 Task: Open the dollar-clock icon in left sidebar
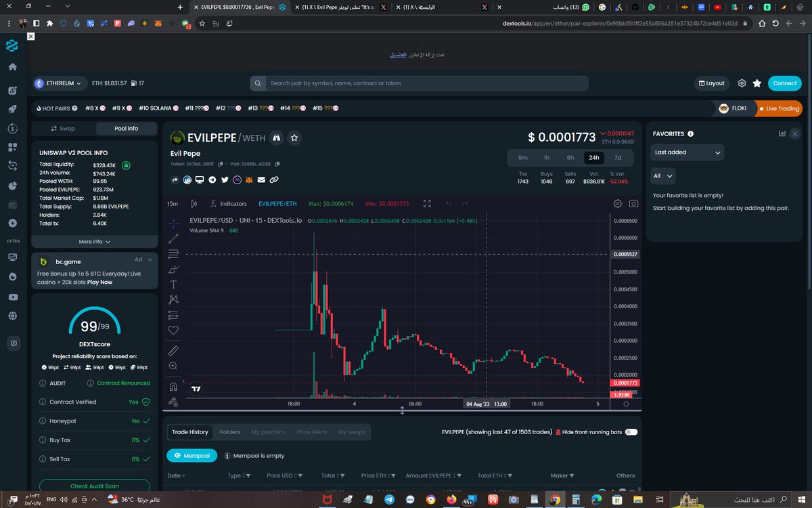12,128
